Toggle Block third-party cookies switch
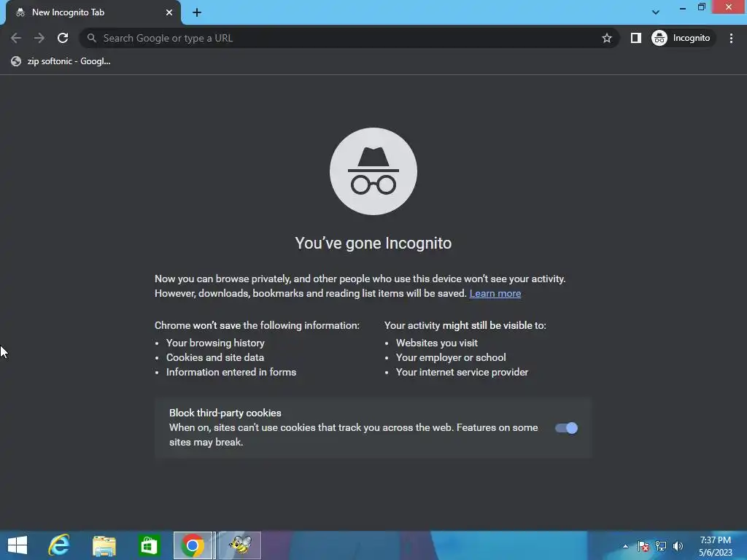 point(566,428)
